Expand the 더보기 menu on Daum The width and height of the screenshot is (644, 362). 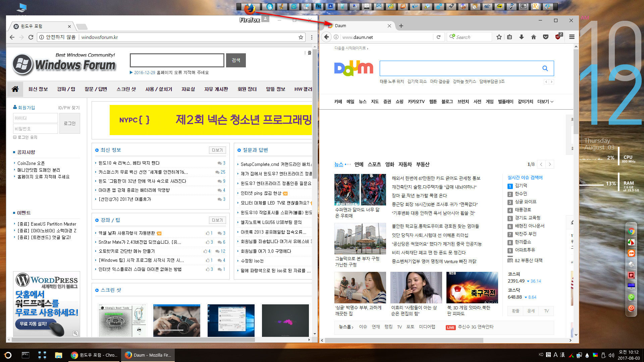545,102
